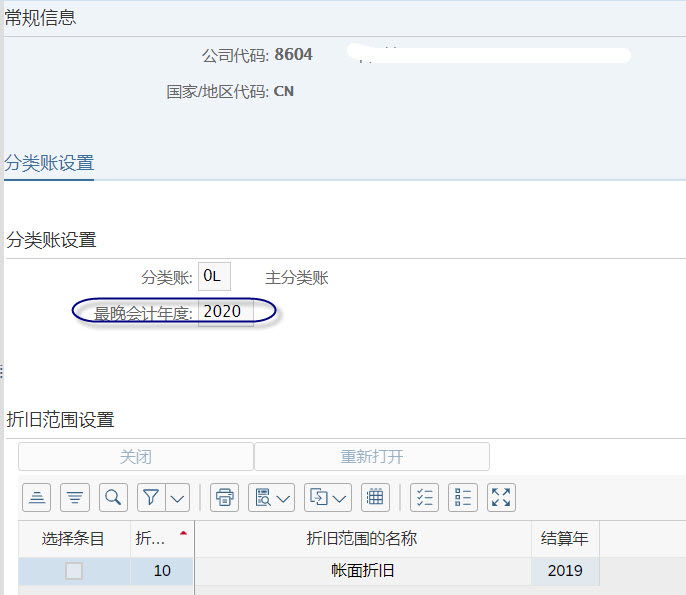This screenshot has width=686, height=595.
Task: Click the 选择条目 column header
Action: click(74, 538)
